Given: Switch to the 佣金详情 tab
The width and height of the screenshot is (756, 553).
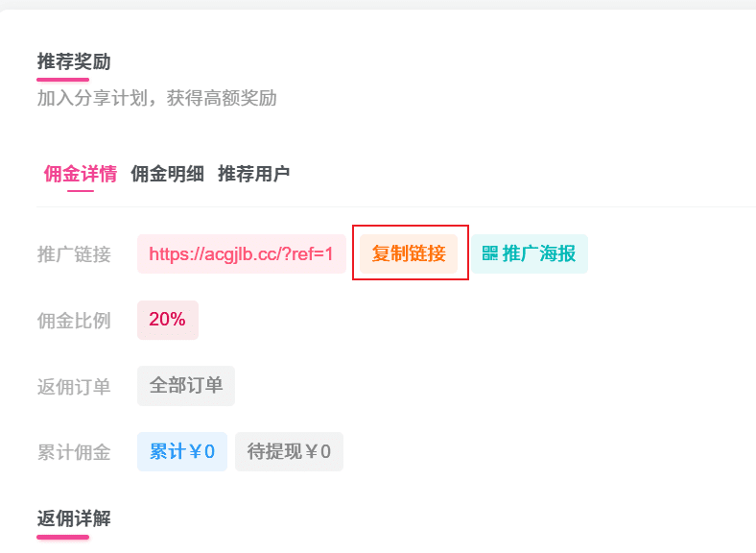Looking at the screenshot, I should pyautogui.click(x=81, y=174).
